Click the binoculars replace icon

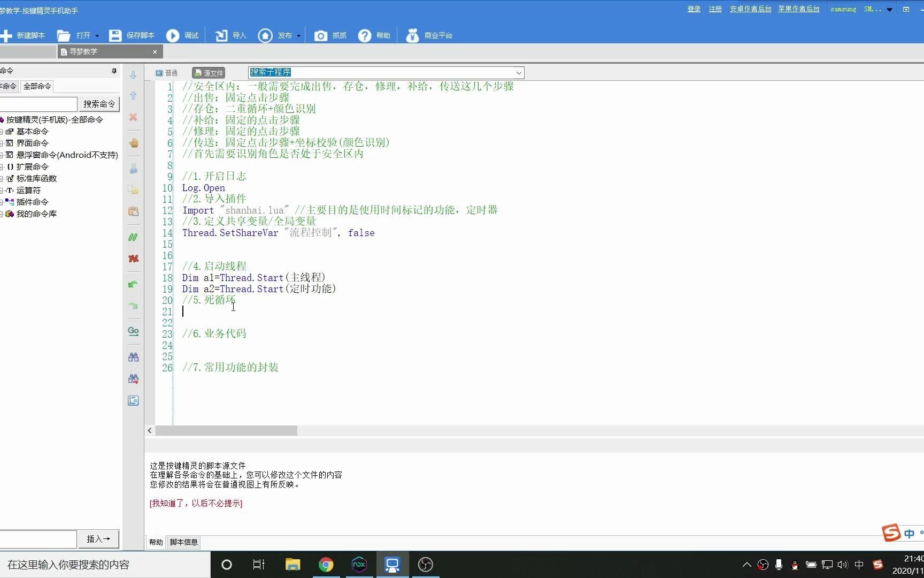coord(133,379)
